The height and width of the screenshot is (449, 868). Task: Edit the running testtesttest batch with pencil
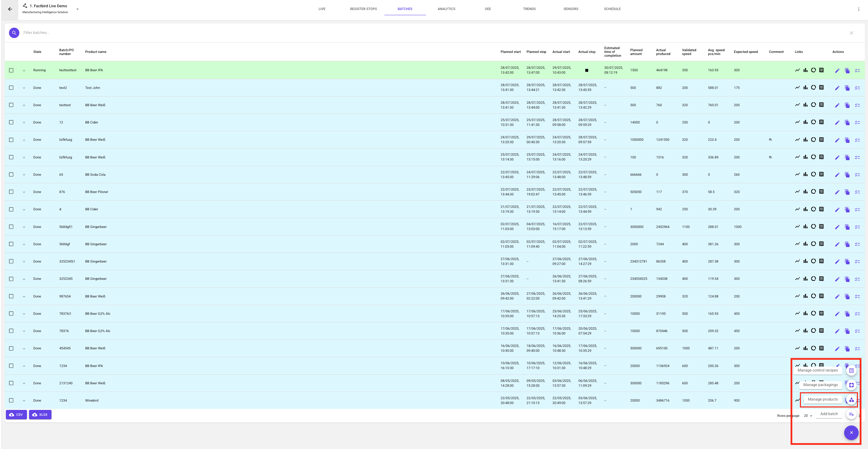(x=837, y=71)
